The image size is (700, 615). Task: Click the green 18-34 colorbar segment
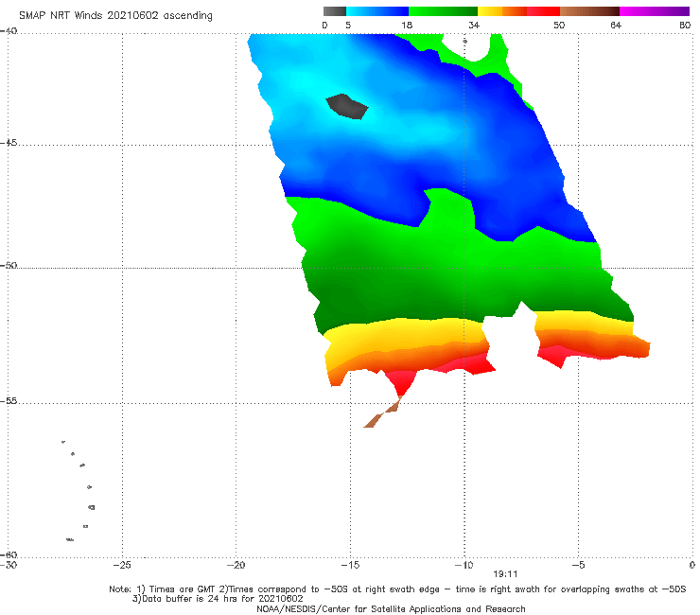tap(443, 11)
